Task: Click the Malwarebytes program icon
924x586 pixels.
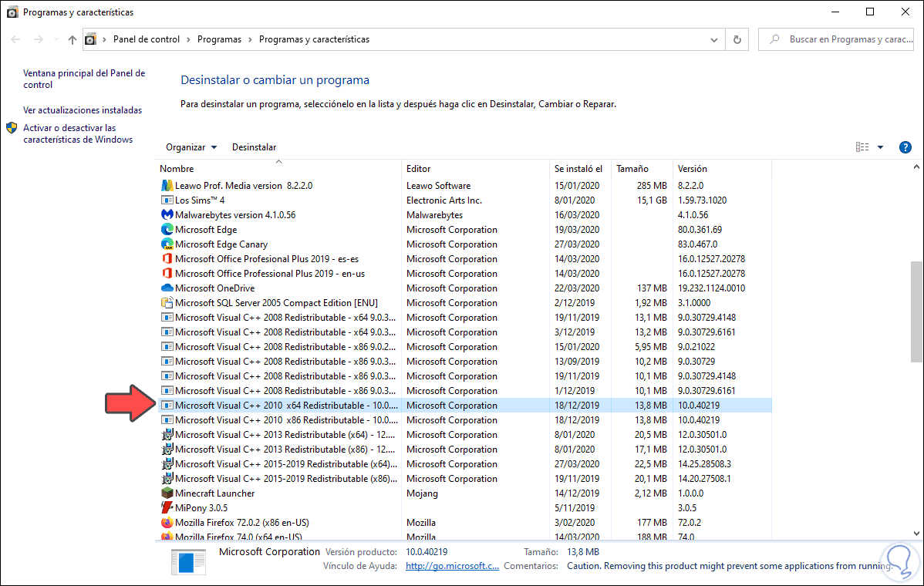Action: (167, 215)
